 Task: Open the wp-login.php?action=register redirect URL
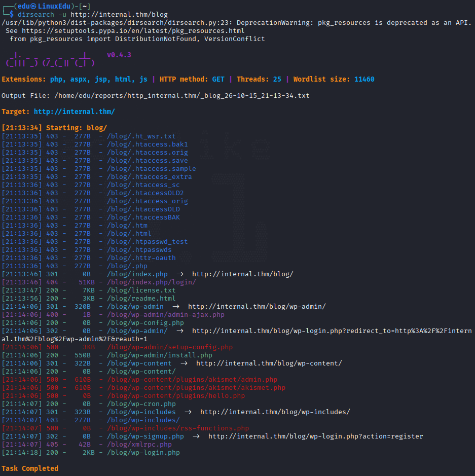click(x=316, y=436)
